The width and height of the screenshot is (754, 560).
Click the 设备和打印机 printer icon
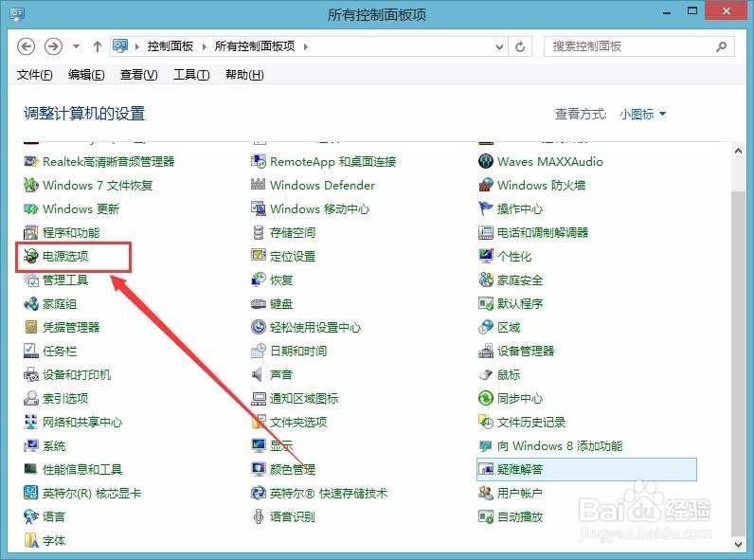31,375
